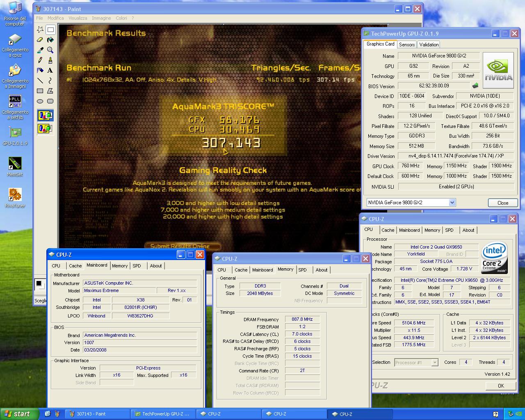Pick the Polygon shape tool
525x420 pixels.
[50, 91]
